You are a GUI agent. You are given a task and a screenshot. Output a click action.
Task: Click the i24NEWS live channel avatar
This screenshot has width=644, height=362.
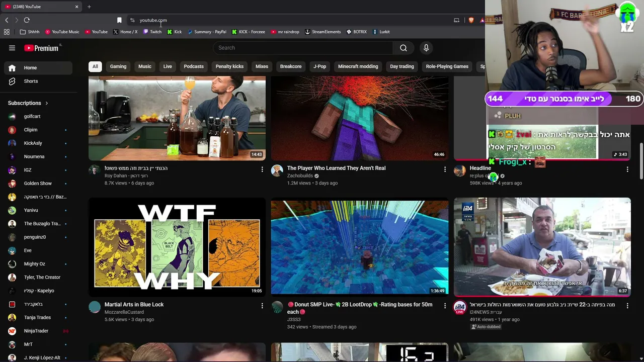click(x=460, y=308)
